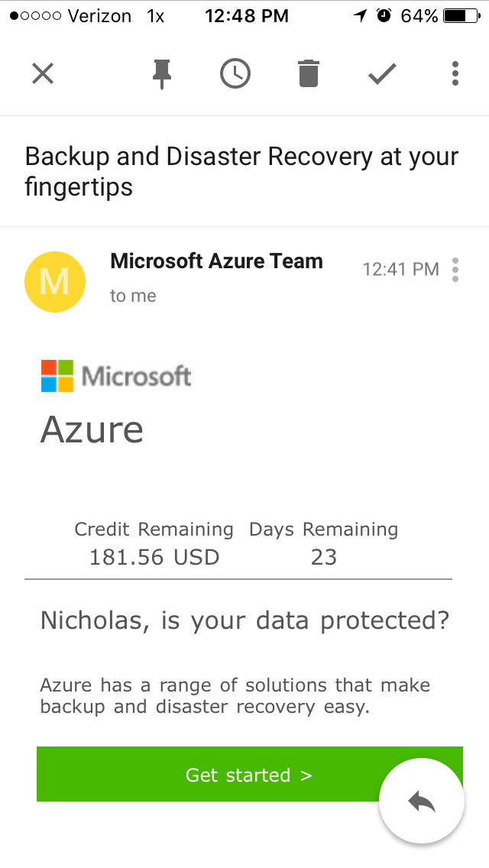Open the message options three-dot menu
The height and width of the screenshot is (868, 489).
[x=455, y=270]
